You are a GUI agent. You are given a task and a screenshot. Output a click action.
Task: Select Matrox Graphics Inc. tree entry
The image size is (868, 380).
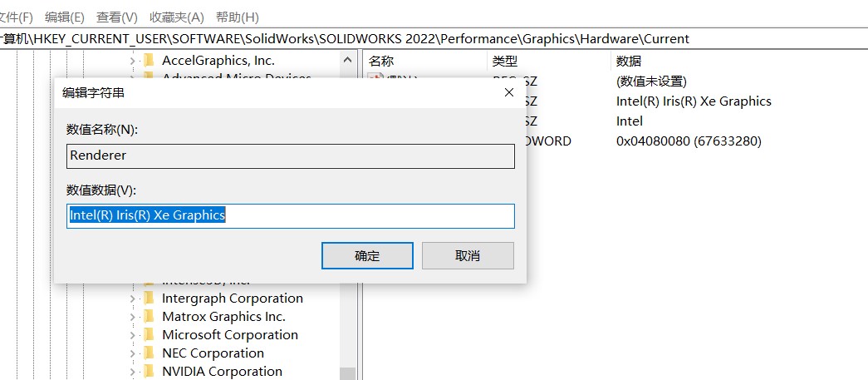pyautogui.click(x=223, y=316)
